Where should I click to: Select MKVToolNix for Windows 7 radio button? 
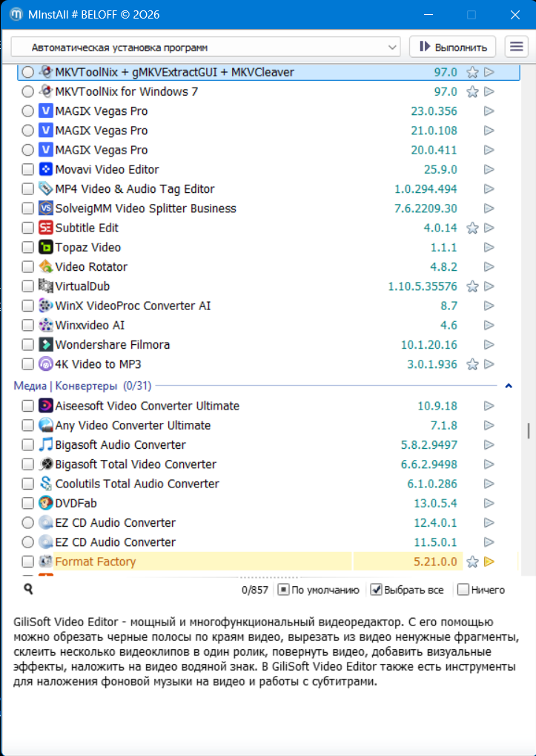pos(28,91)
